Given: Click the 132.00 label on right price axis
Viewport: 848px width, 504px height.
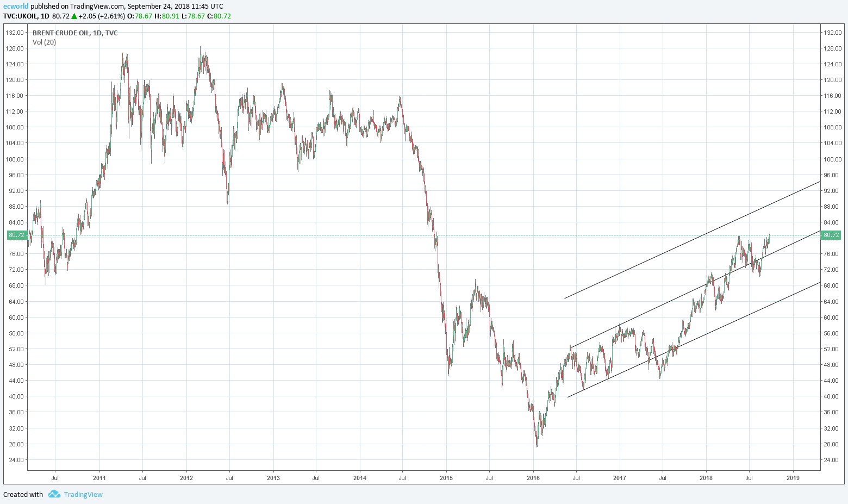Looking at the screenshot, I should tap(832, 33).
